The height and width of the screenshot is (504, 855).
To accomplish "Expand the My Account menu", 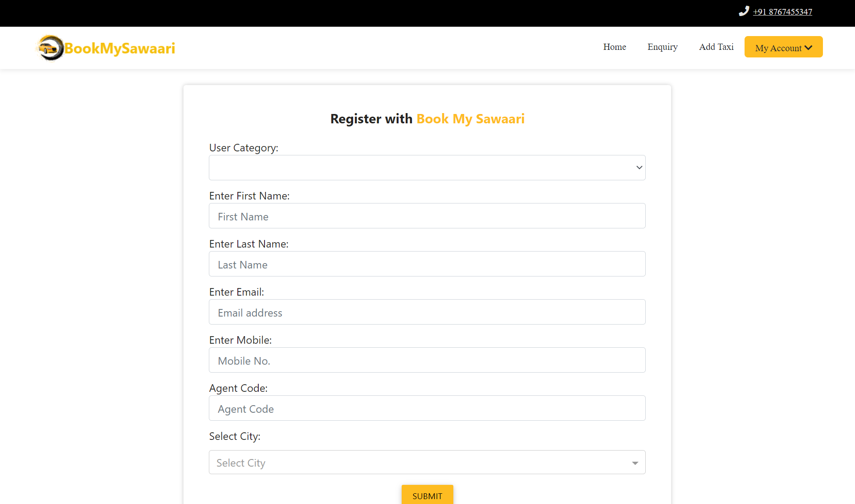I will [783, 47].
